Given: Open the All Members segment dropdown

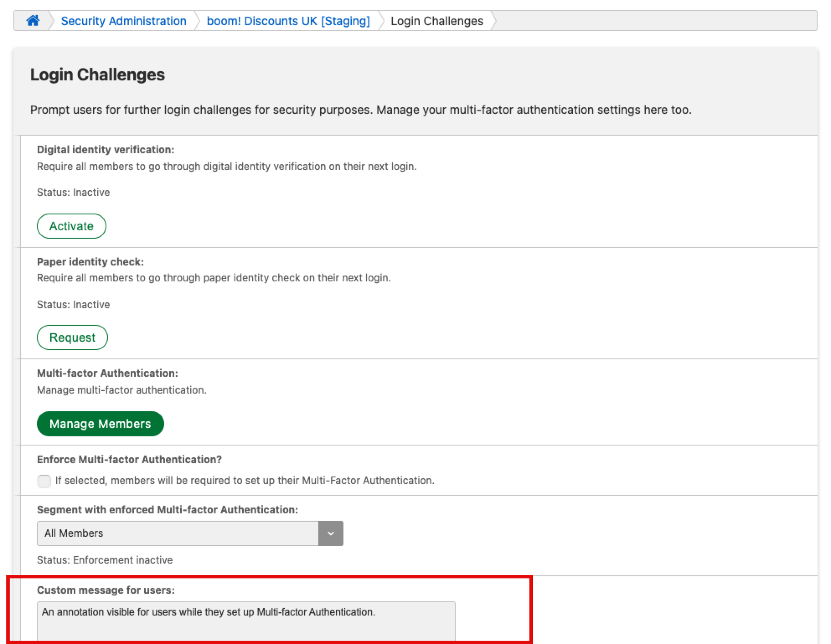Looking at the screenshot, I should [178, 533].
